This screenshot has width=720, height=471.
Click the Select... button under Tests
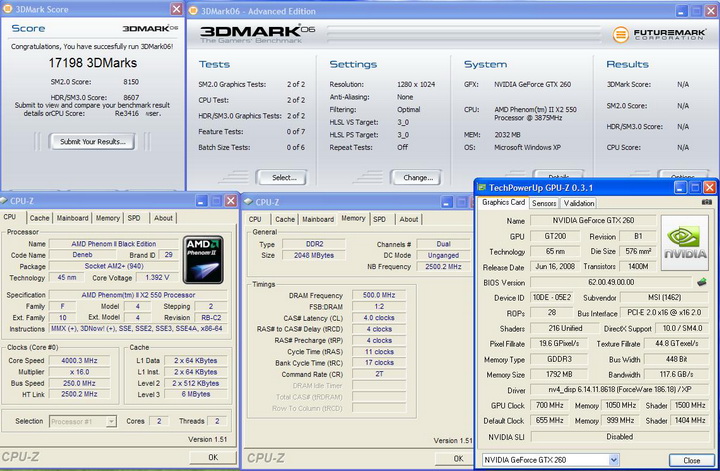coord(284,178)
